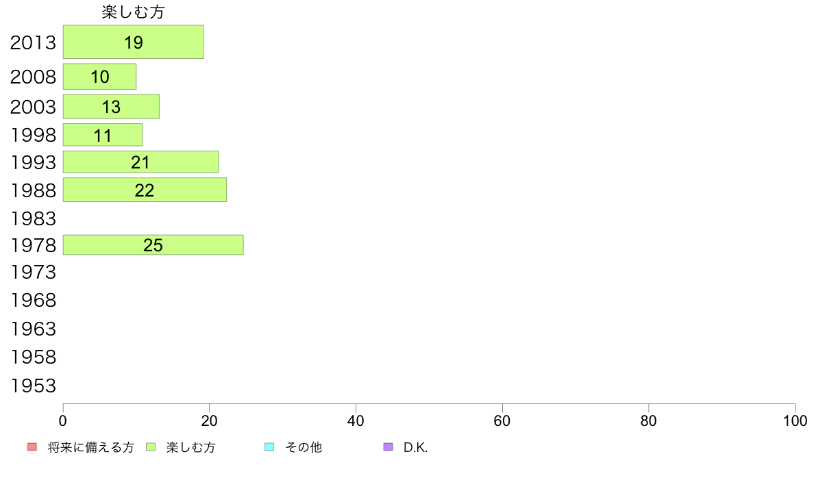
Task: Click the cyan その他 legend swatch
Action: click(x=269, y=447)
